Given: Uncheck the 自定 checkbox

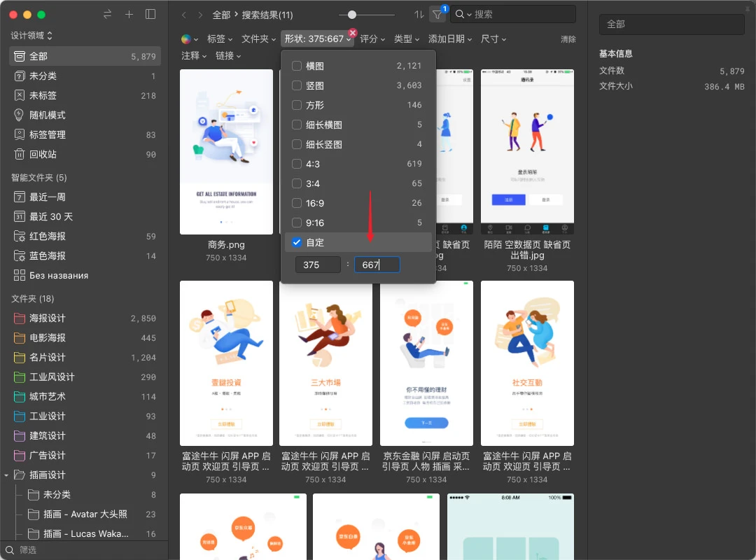Looking at the screenshot, I should 297,242.
